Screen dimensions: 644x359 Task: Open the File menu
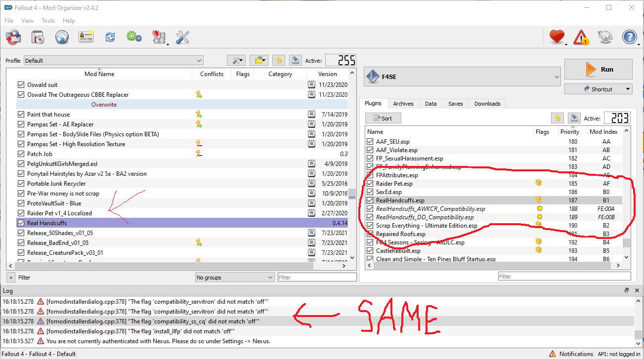9,21
